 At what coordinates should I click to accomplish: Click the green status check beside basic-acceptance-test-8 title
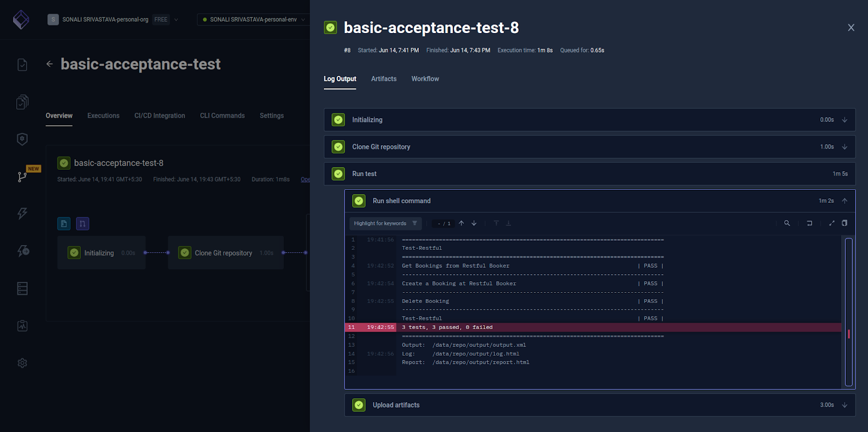(x=330, y=28)
